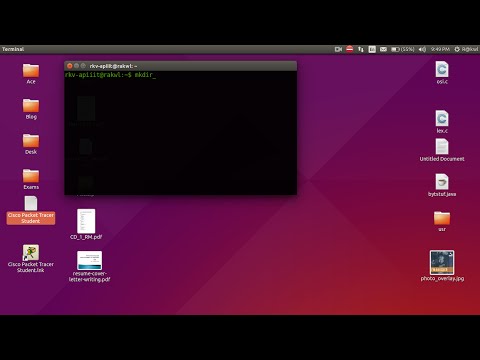Click the screen recorder camera indicator
The width and height of the screenshot is (480, 360).
(x=338, y=49)
